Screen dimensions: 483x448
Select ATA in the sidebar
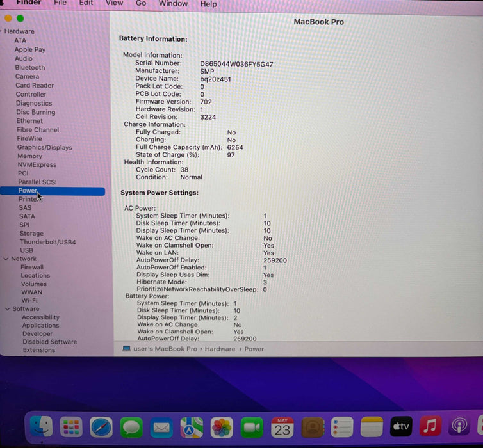point(20,40)
